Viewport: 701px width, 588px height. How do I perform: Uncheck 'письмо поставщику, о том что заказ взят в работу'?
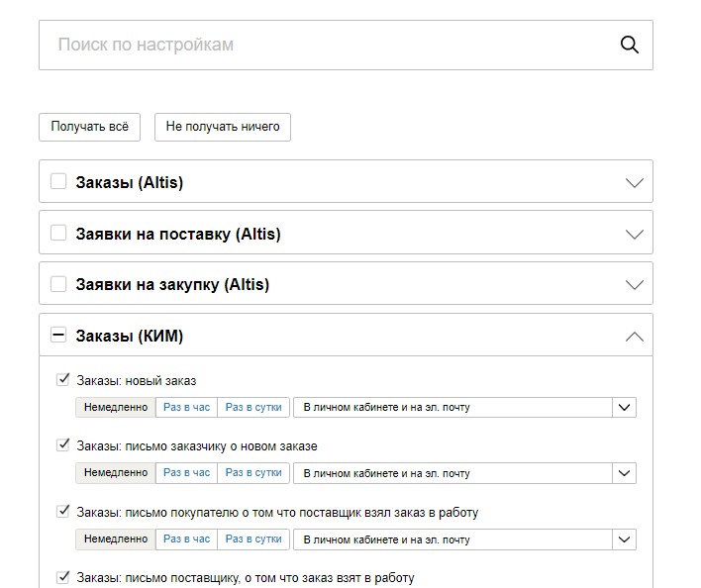click(64, 577)
